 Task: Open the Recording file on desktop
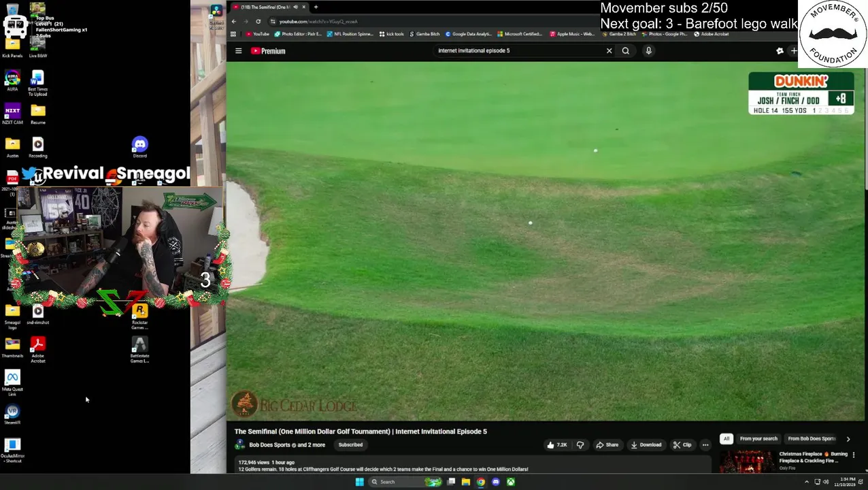37,147
